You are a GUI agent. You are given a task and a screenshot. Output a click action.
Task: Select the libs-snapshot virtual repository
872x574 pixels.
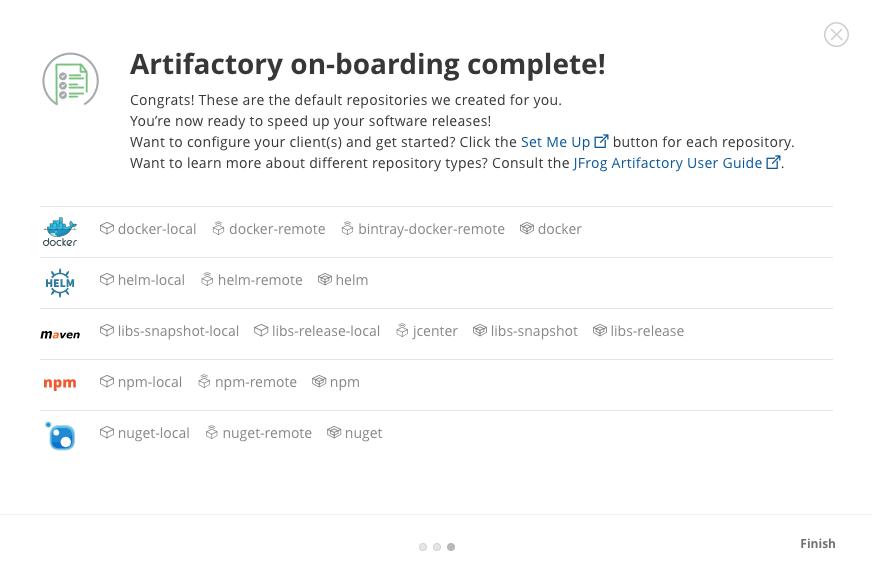point(534,331)
